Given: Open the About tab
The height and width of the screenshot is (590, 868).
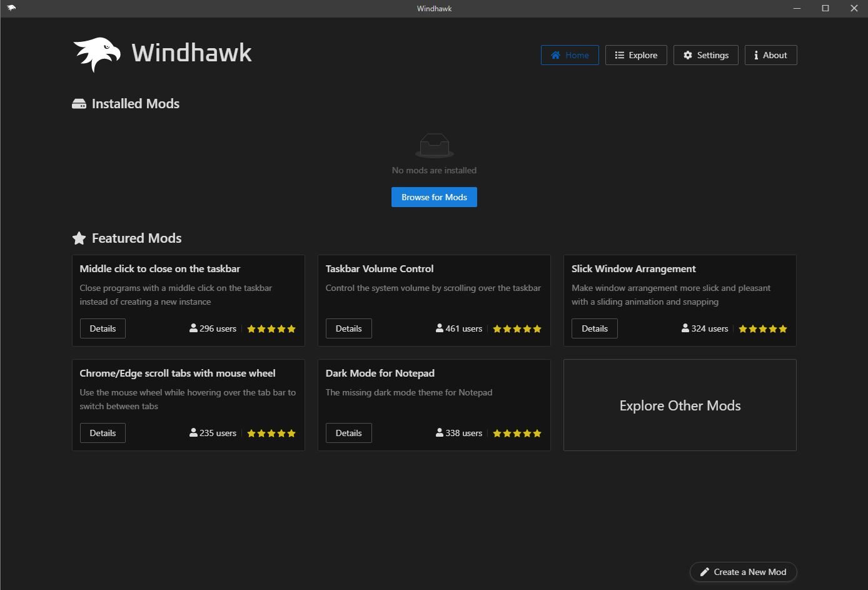Looking at the screenshot, I should tap(770, 55).
